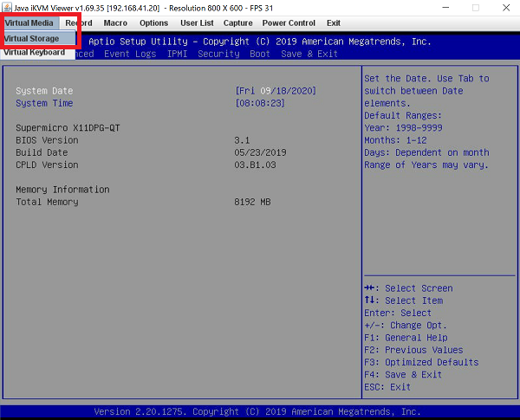The height and width of the screenshot is (420, 520).
Task: Select Virtual Storage from the dropdown
Action: pos(32,38)
